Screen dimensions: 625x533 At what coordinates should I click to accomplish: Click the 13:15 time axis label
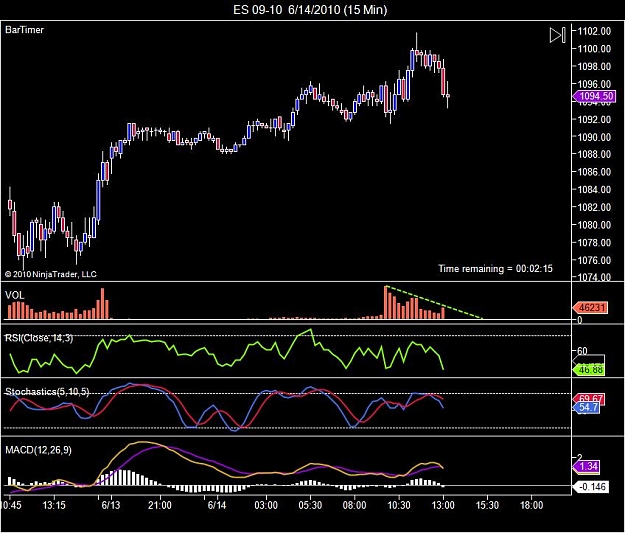click(x=54, y=505)
